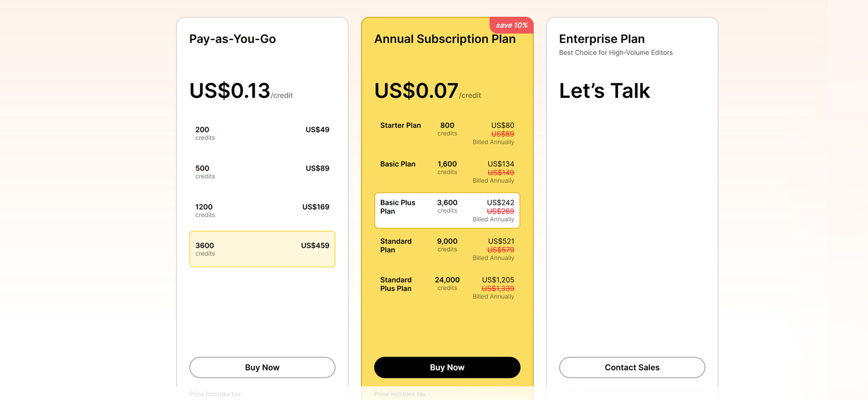The height and width of the screenshot is (400, 868).
Task: Choose the Standard Plus Plan row
Action: (x=447, y=288)
